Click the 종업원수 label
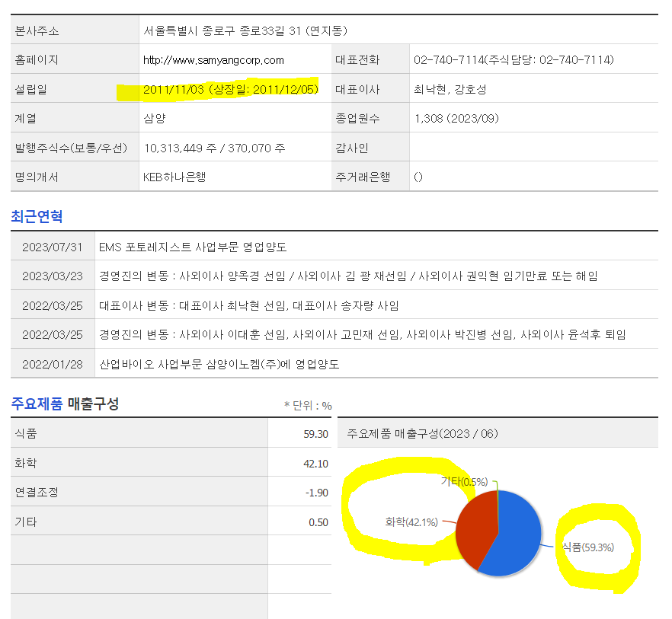672x619 pixels. click(357, 119)
